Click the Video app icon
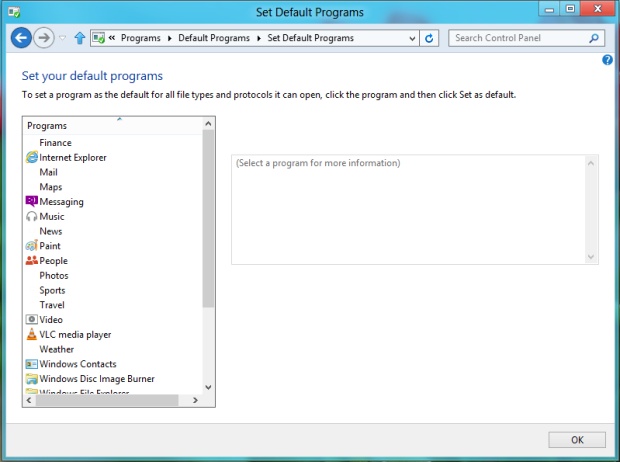This screenshot has width=620, height=462. (32, 319)
